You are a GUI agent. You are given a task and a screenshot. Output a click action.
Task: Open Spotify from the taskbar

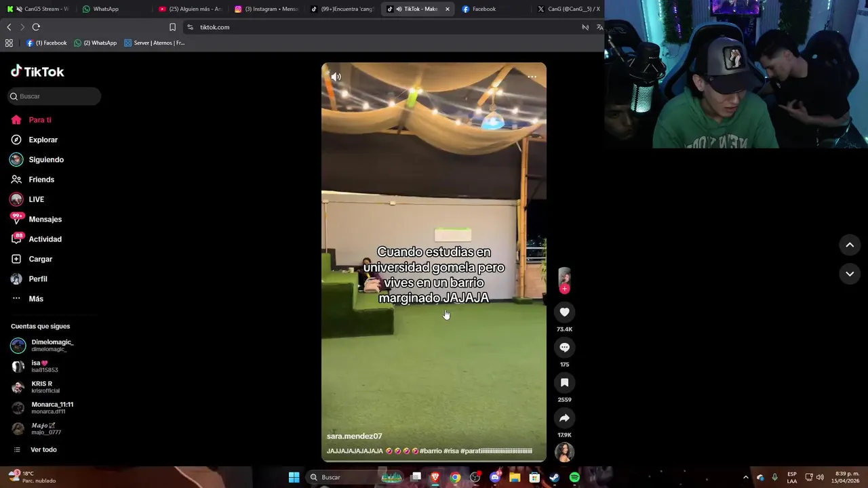(x=574, y=477)
